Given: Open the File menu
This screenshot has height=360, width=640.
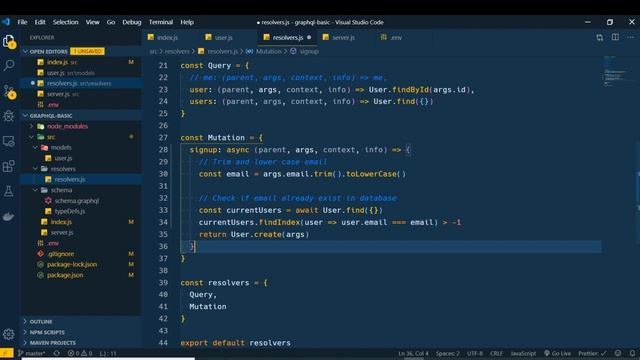Looking at the screenshot, I should [22, 22].
